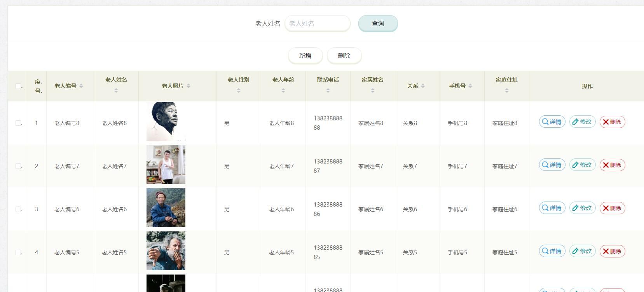Sort by 家属姓名 column arrows
644x292 pixels.
373,90
